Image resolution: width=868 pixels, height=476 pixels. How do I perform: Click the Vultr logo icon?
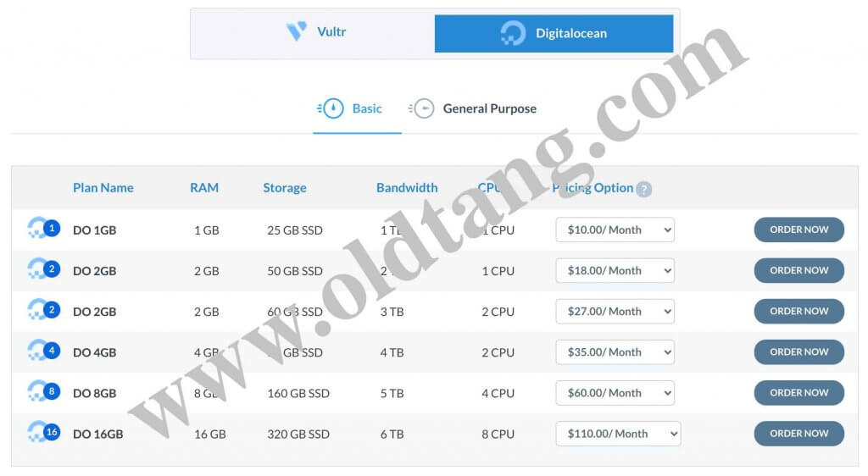(297, 32)
